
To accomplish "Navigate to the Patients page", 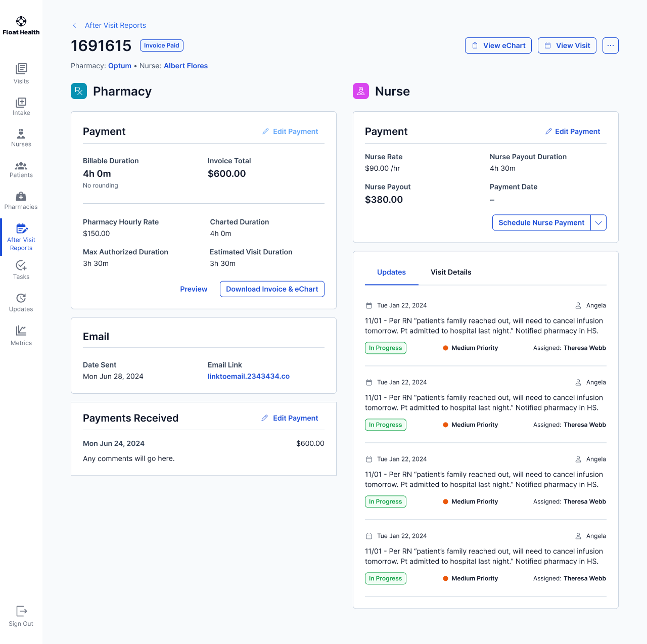I will (21, 166).
